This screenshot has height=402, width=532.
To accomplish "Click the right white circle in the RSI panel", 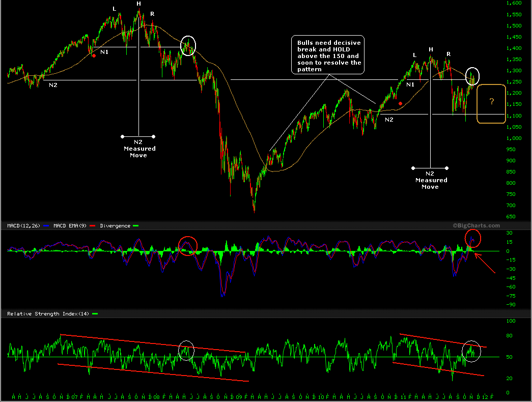I will pyautogui.click(x=471, y=351).
